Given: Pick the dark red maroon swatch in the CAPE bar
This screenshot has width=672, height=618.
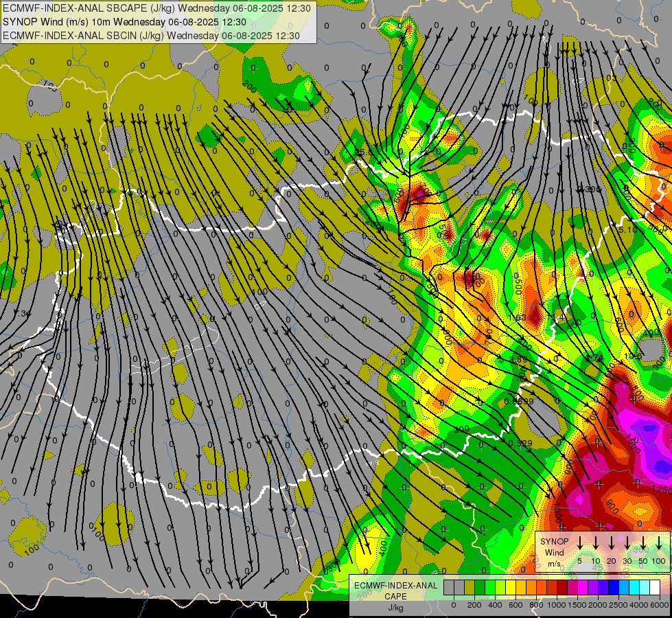Looking at the screenshot, I should [562, 587].
